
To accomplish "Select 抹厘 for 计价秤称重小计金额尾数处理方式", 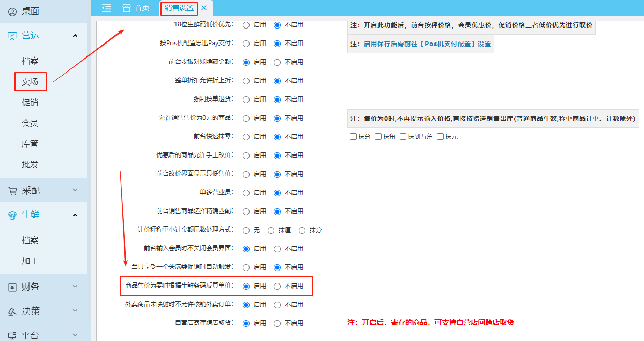I will [271, 230].
